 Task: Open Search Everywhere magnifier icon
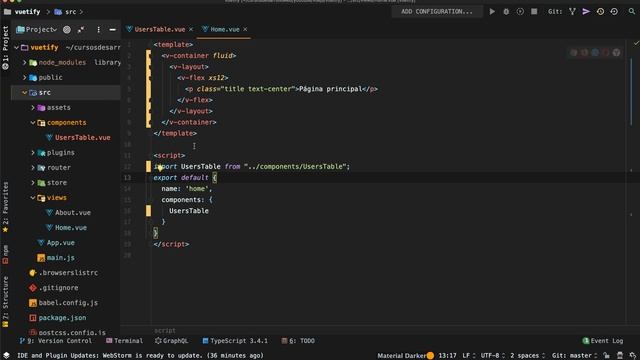tap(632, 12)
